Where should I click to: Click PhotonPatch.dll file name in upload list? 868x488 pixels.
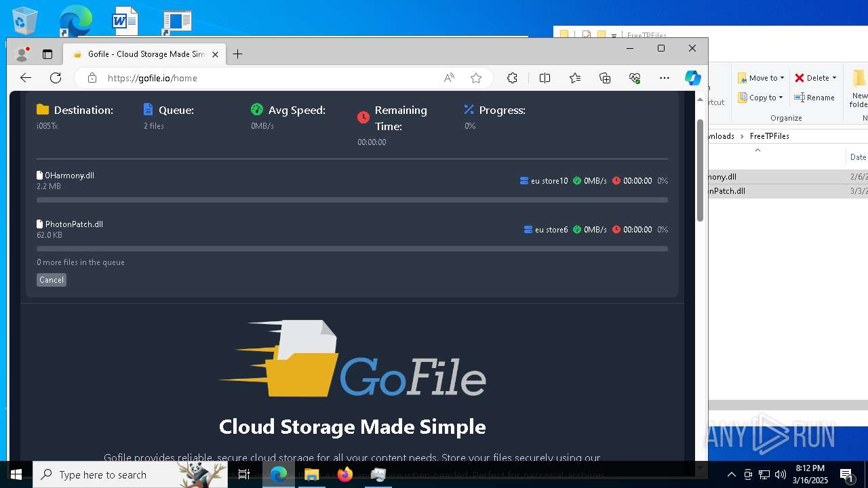click(x=74, y=224)
